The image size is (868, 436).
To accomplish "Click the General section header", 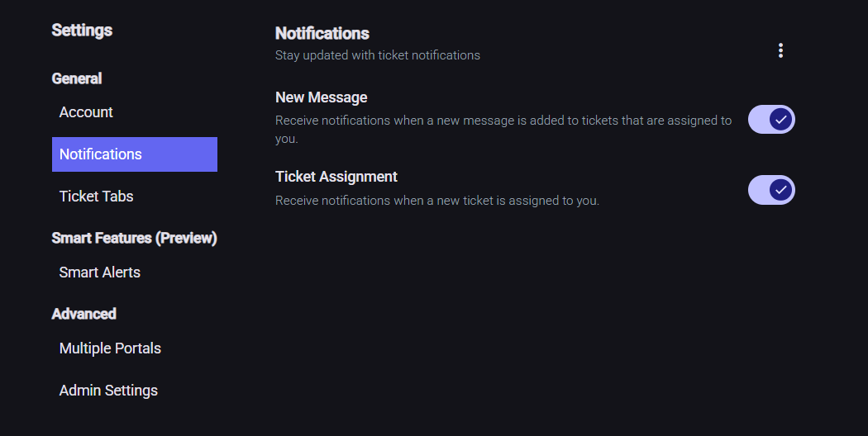I will (x=77, y=78).
